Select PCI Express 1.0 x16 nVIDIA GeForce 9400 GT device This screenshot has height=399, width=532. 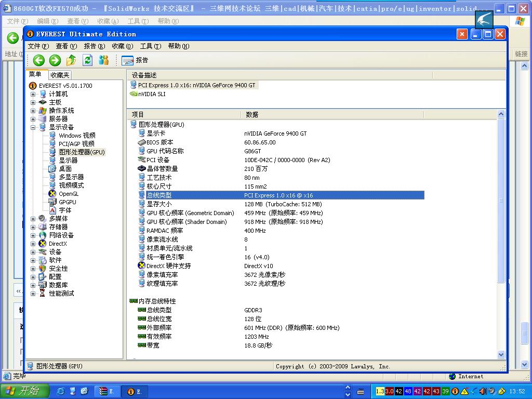pos(193,85)
